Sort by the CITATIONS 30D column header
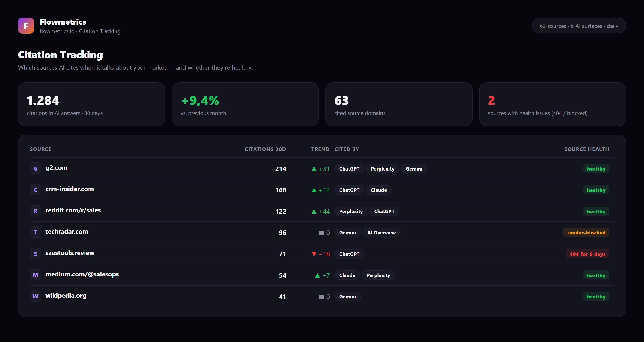This screenshot has height=342, width=644. [x=265, y=149]
